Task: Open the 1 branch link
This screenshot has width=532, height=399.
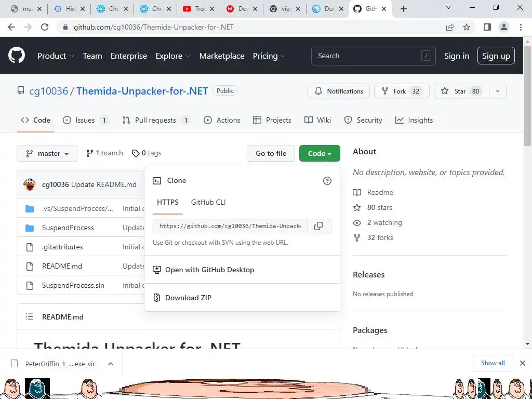Action: pos(104,153)
